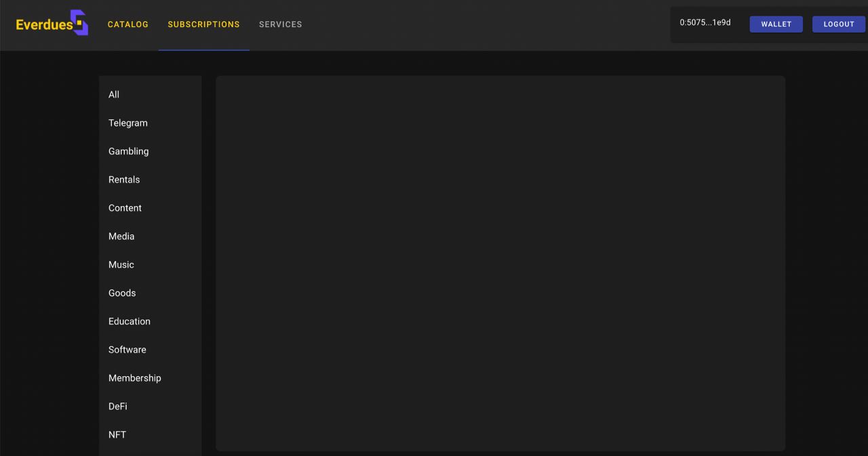
Task: Click the wallet address 0:5075...1e9d
Action: pos(705,23)
